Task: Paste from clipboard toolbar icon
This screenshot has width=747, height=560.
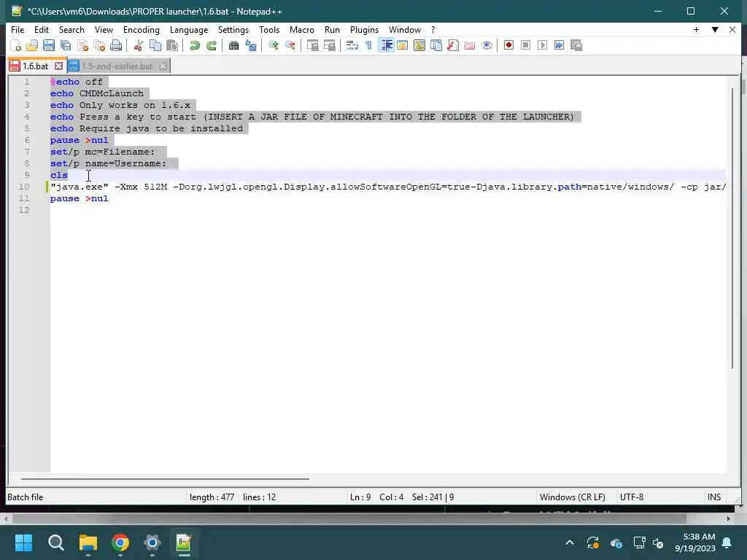Action: click(172, 45)
